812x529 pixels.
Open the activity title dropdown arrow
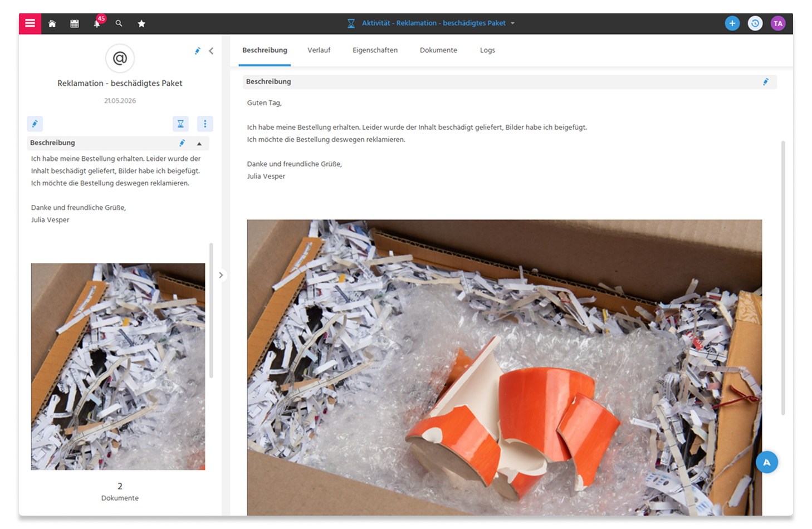click(x=512, y=23)
